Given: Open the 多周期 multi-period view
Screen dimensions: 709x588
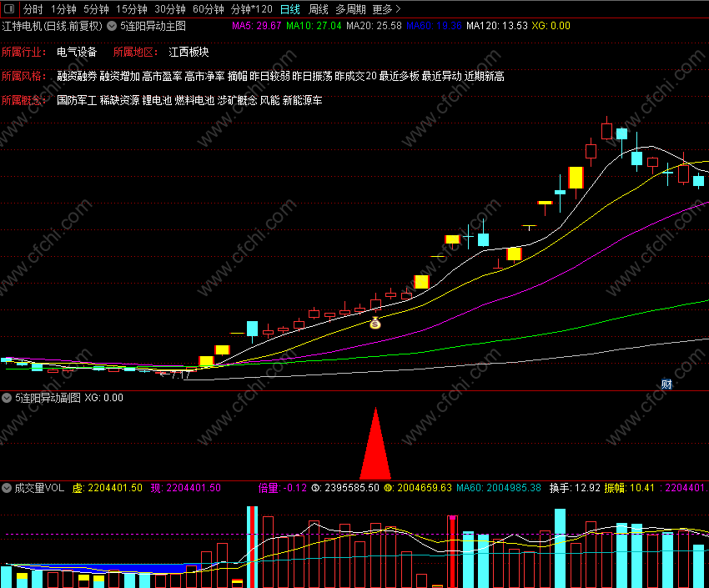Looking at the screenshot, I should coord(350,9).
